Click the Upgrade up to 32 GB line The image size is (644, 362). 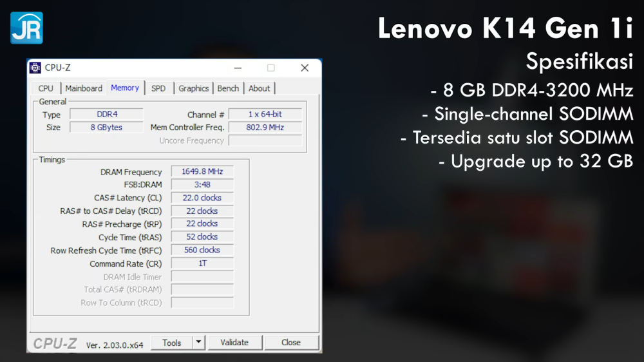coord(536,162)
